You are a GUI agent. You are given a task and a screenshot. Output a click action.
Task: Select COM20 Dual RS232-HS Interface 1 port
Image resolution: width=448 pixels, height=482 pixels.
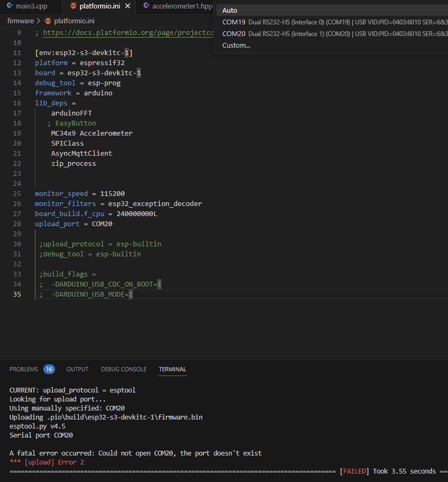point(332,34)
